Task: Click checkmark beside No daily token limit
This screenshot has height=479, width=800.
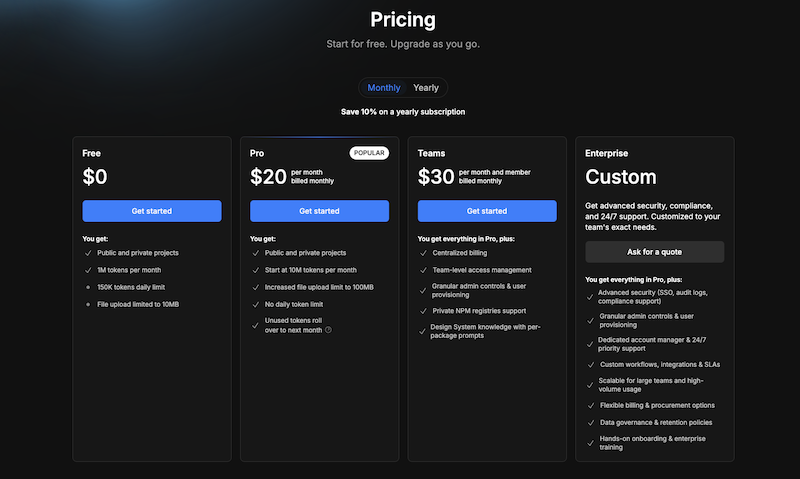Action: pos(256,305)
